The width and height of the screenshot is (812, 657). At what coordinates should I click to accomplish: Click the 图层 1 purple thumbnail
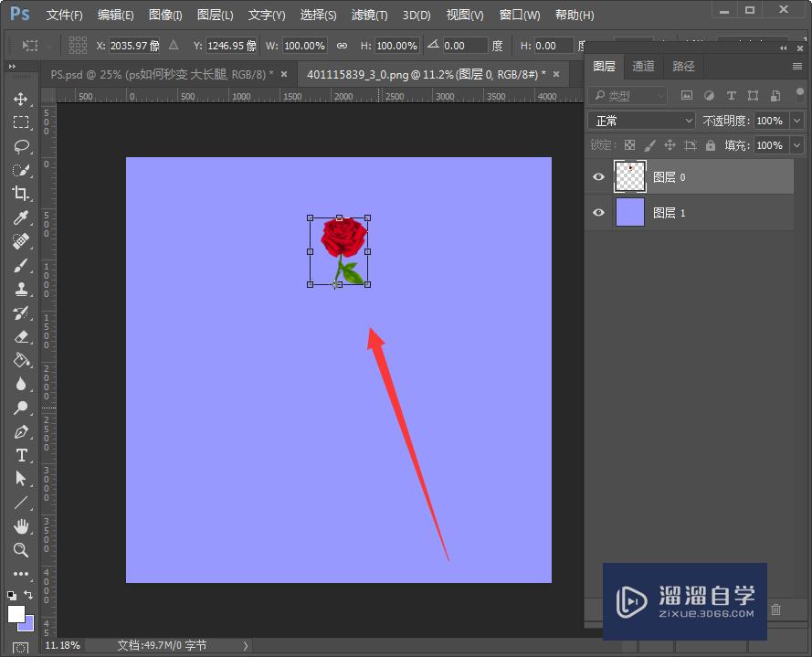click(x=629, y=212)
